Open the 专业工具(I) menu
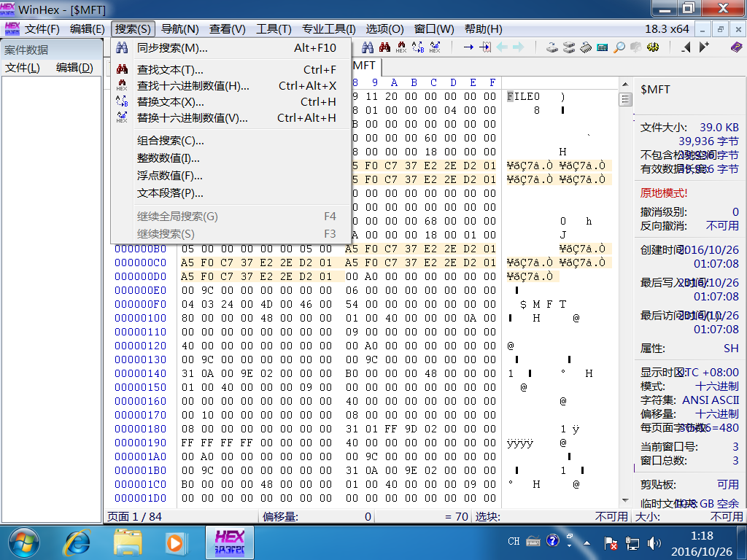Screen dimensions: 747x560 tap(328, 29)
